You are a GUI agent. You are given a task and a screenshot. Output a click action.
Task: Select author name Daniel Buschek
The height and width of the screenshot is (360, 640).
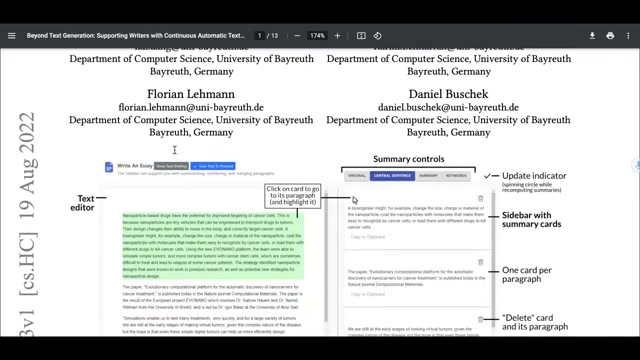click(x=448, y=94)
